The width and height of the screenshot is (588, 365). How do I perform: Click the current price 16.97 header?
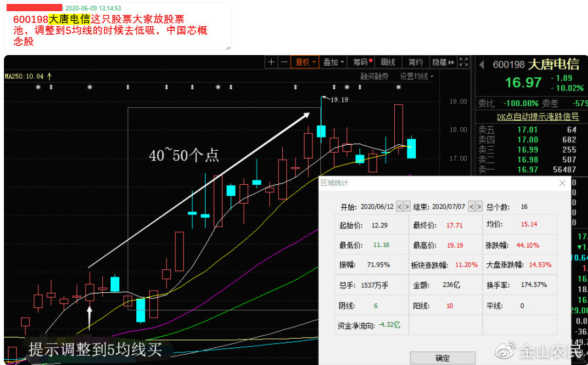pyautogui.click(x=523, y=83)
